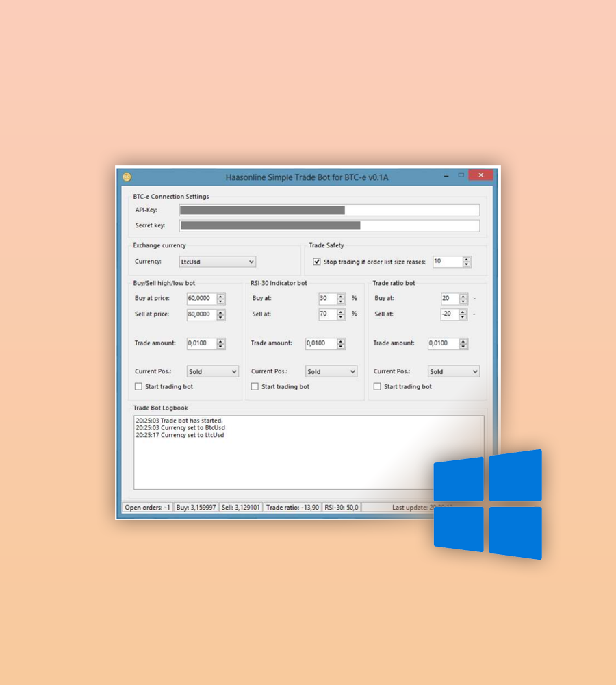Click the order list size field showing 10
The height and width of the screenshot is (685, 616).
[x=448, y=261]
